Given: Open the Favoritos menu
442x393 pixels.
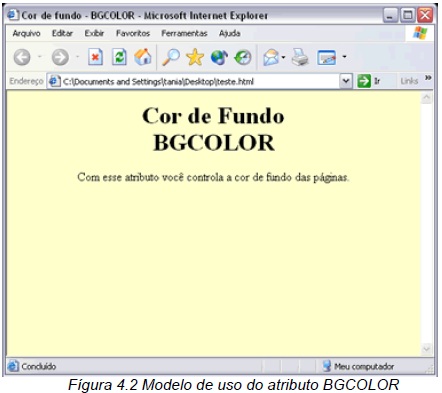Looking at the screenshot, I should coord(133,33).
